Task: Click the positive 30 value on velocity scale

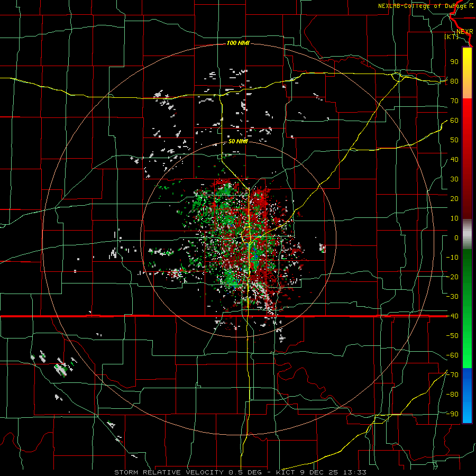Action: (454, 179)
